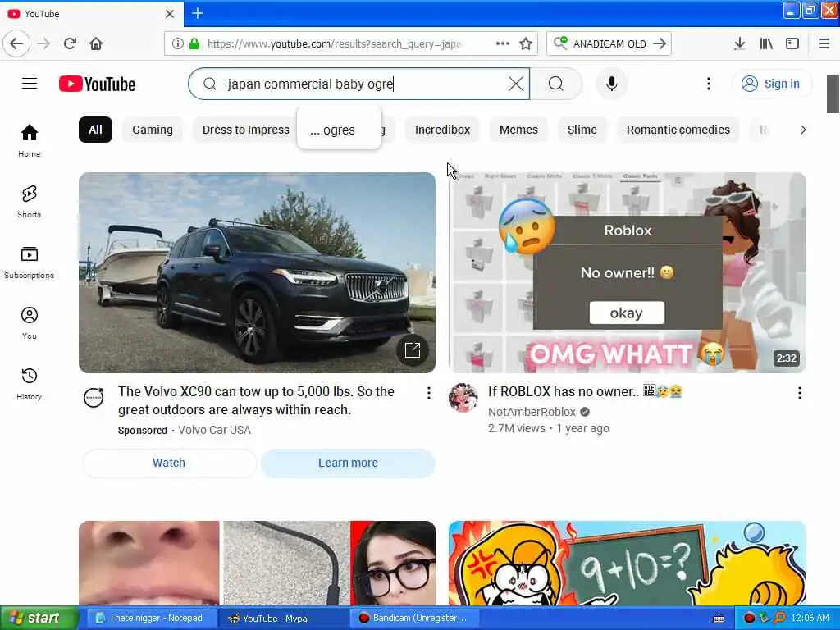Click the ANADICAM OLD search field
The image size is (840, 630).
point(609,43)
